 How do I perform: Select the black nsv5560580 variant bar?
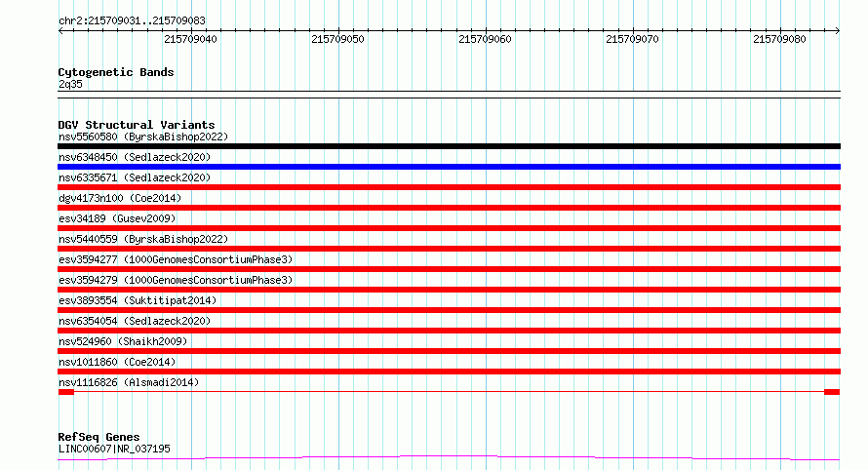click(449, 146)
